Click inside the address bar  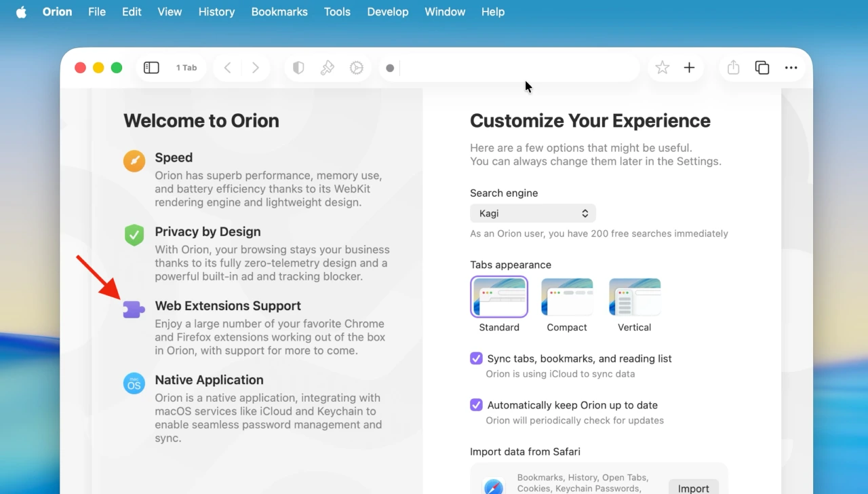[x=509, y=67]
